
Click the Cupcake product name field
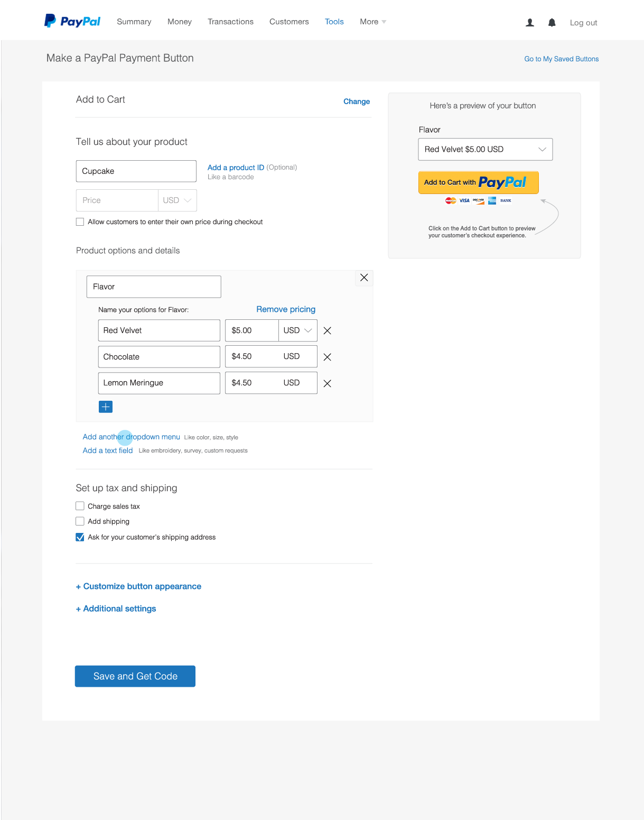(136, 171)
